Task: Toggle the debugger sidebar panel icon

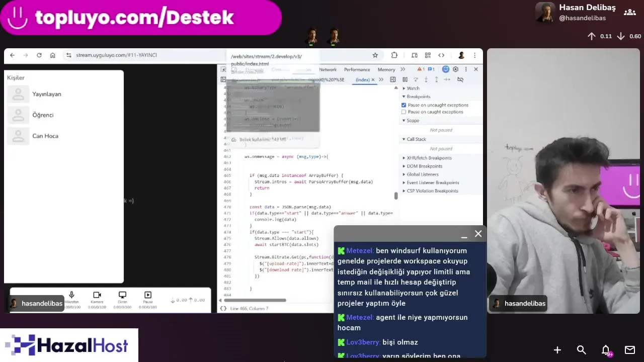Action: 392,79
